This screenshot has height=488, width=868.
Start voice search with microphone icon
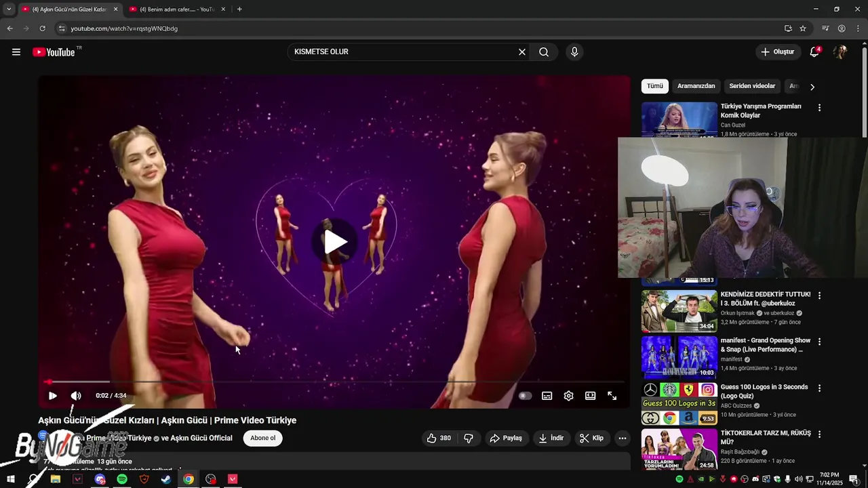coord(574,52)
